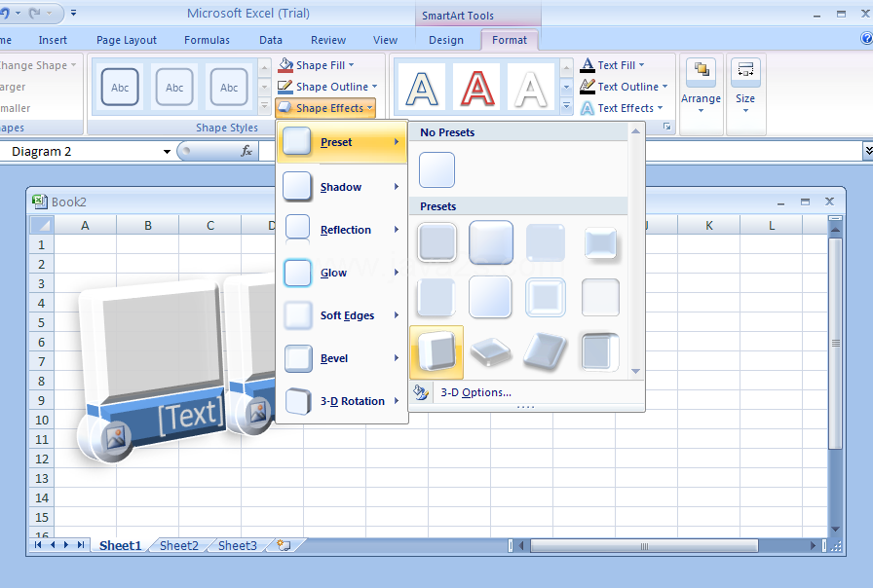Image resolution: width=873 pixels, height=588 pixels.
Task: Open the Glow submenu
Action: tap(342, 272)
